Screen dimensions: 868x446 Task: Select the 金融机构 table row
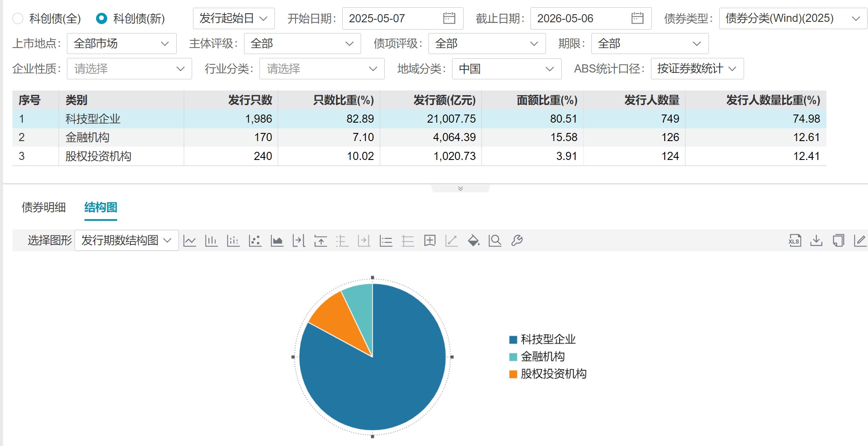coord(419,137)
